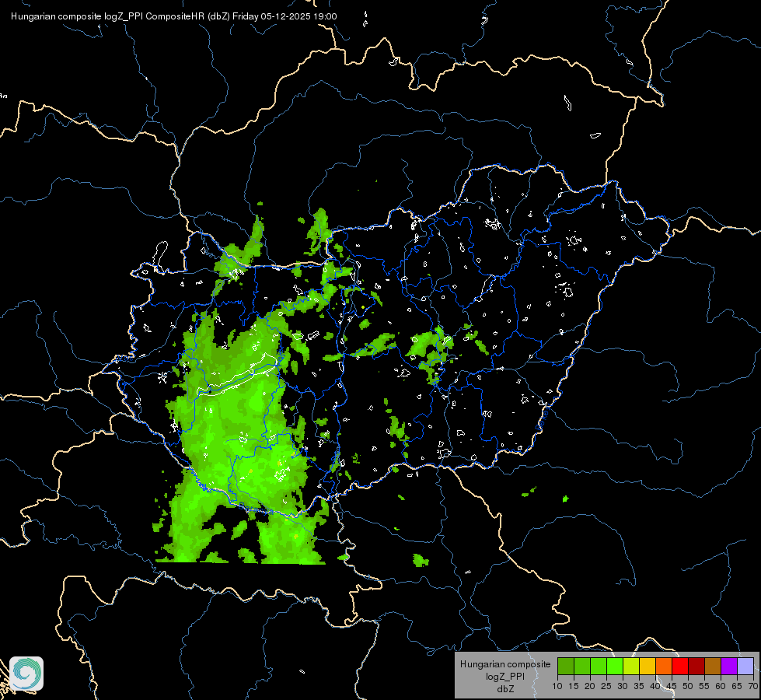The height and width of the screenshot is (700, 761).
Task: Click the 25–30 dBZ bright green swatch
Action: pyautogui.click(x=614, y=666)
